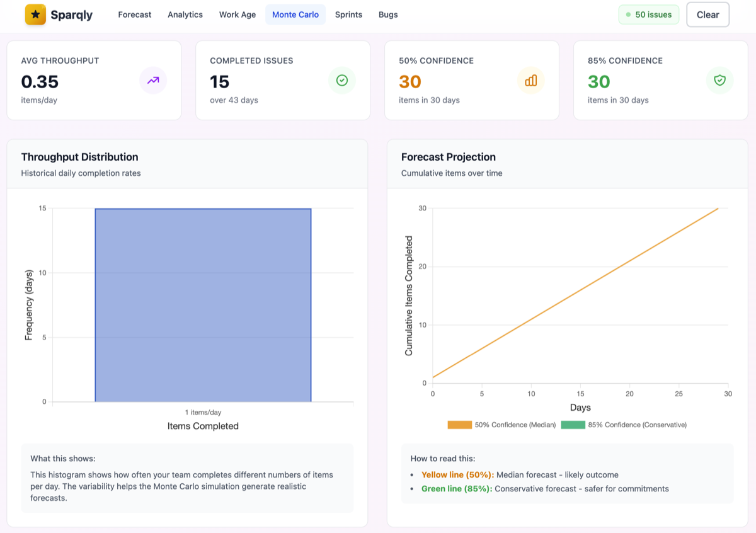Open the Sprints tab
756x533 pixels.
coord(348,14)
